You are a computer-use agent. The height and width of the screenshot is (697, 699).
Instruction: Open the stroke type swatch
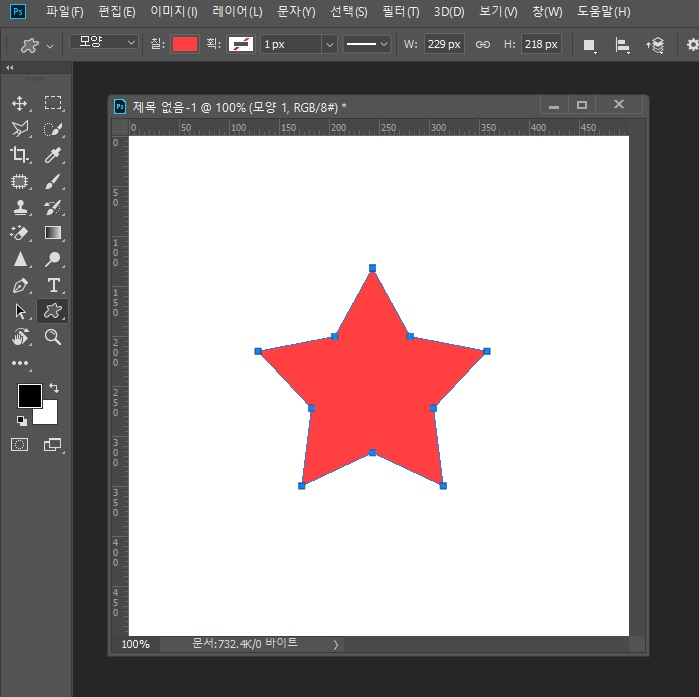pyautogui.click(x=241, y=44)
